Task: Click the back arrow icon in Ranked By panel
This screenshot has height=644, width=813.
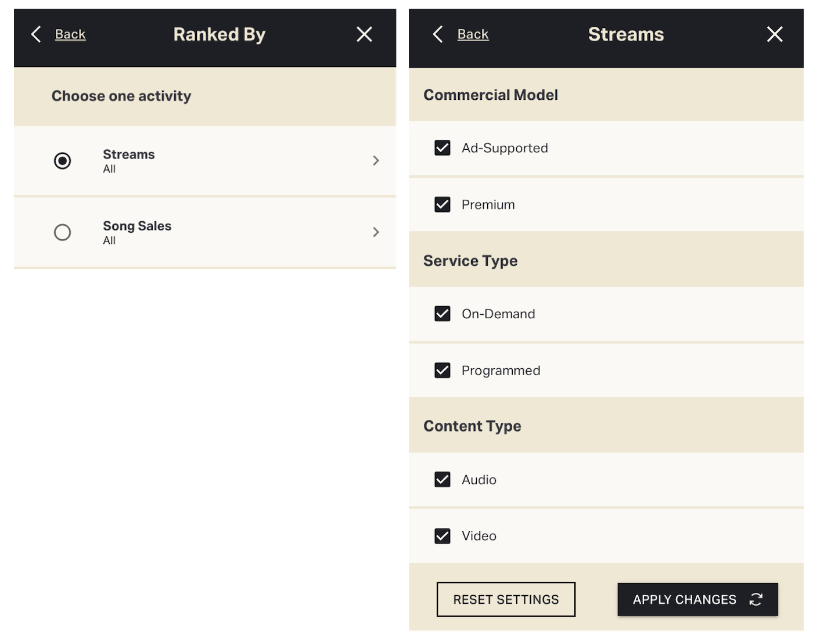Action: pos(36,34)
